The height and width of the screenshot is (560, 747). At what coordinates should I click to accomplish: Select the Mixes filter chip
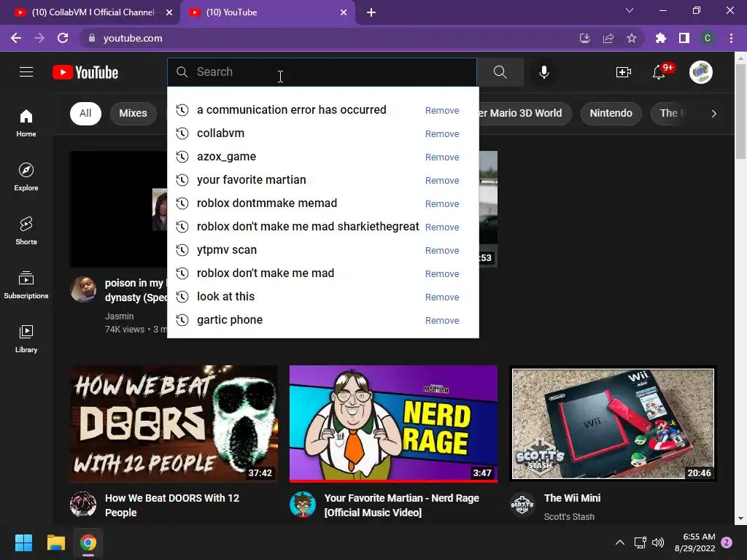pos(133,113)
